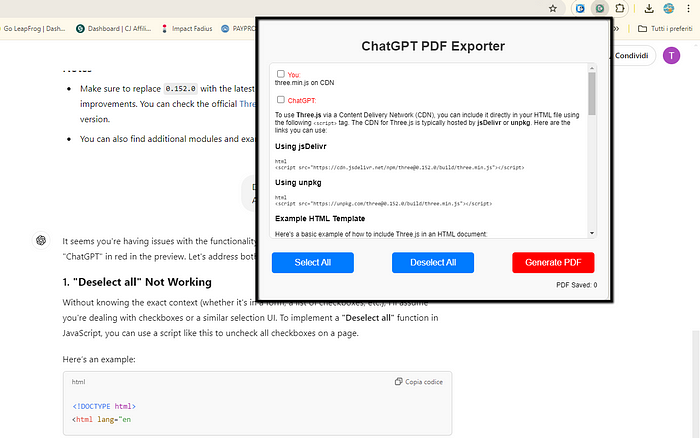700x438 pixels.
Task: Click the 'Example HTML Template' heading
Action: tap(320, 218)
